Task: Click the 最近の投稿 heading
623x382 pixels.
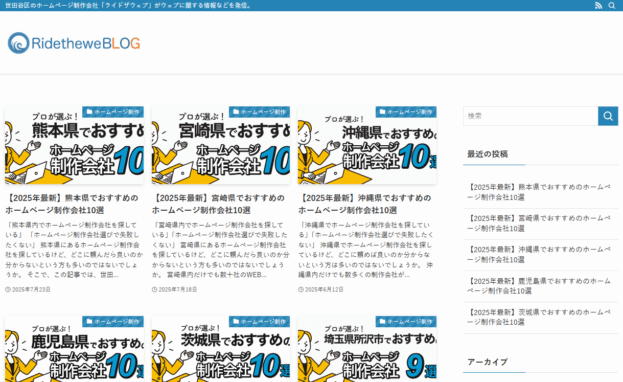Action: coord(488,154)
